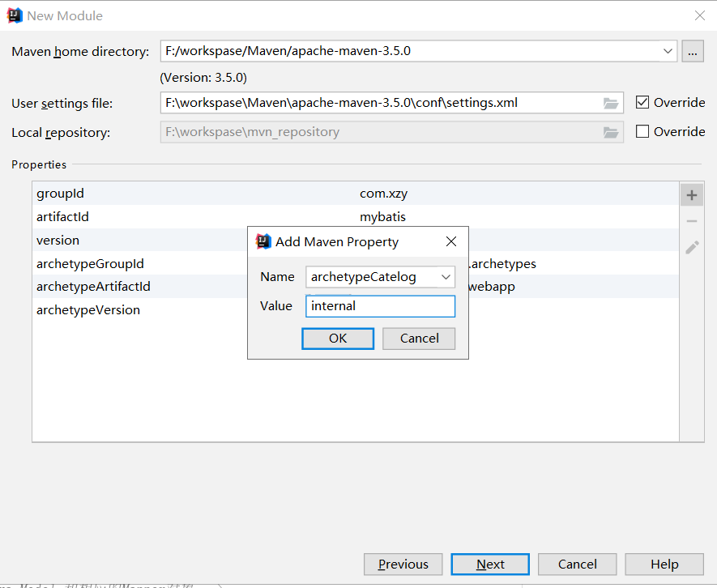717x588 pixels.
Task: Click OK in Add Maven Property dialog
Action: 338,339
